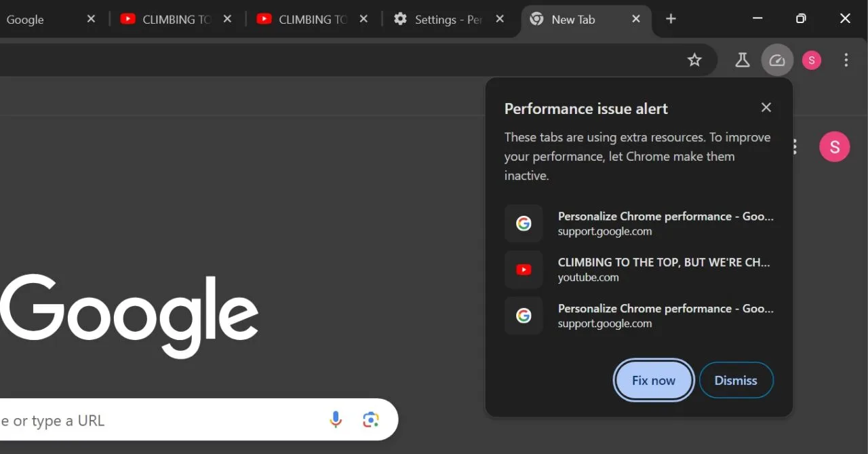This screenshot has width=868, height=454.
Task: Open the large Google account avatar on page
Action: tap(834, 147)
